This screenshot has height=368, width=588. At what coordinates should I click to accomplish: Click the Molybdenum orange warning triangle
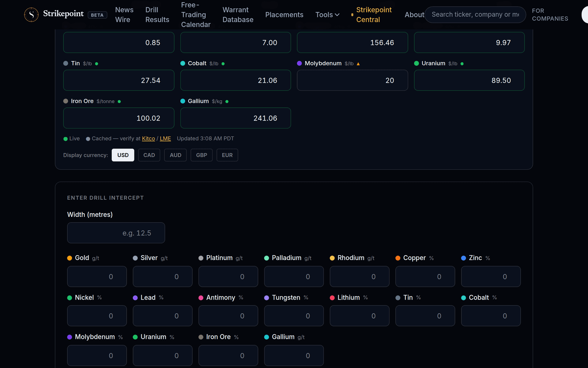point(358,64)
